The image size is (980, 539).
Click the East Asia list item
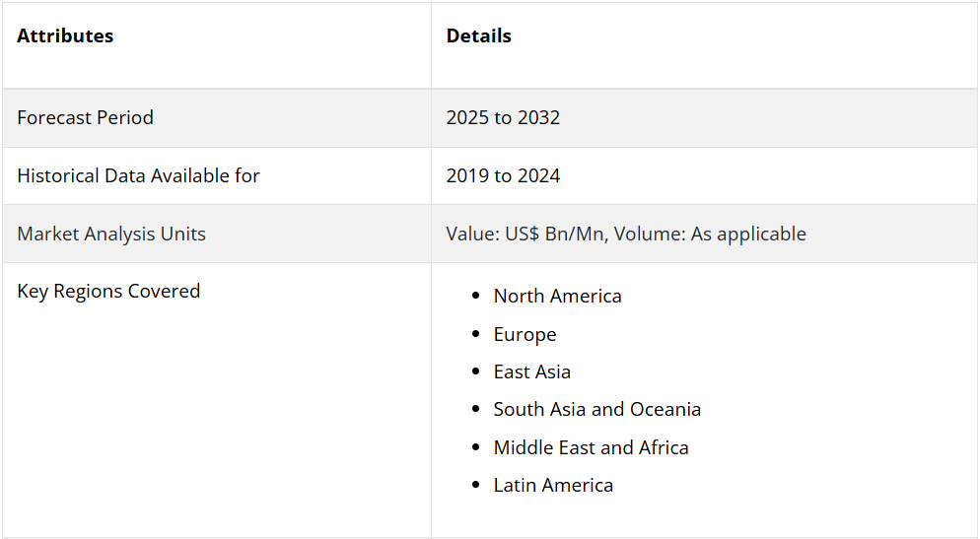531,371
